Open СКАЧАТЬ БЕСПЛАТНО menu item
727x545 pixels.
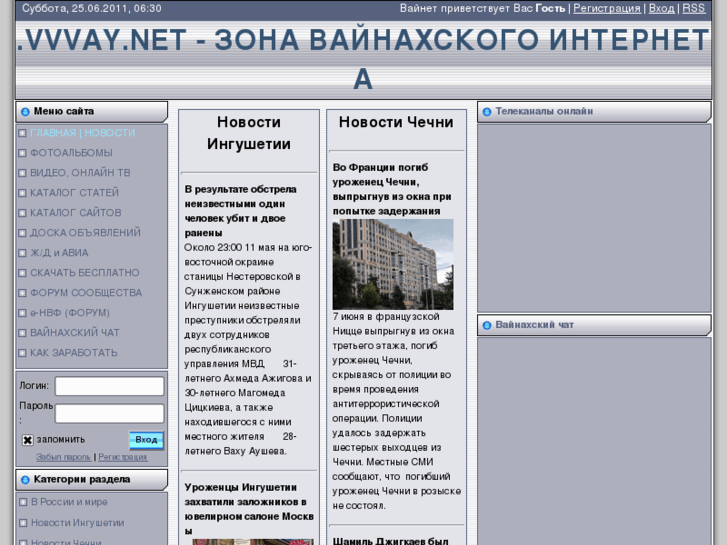(84, 273)
